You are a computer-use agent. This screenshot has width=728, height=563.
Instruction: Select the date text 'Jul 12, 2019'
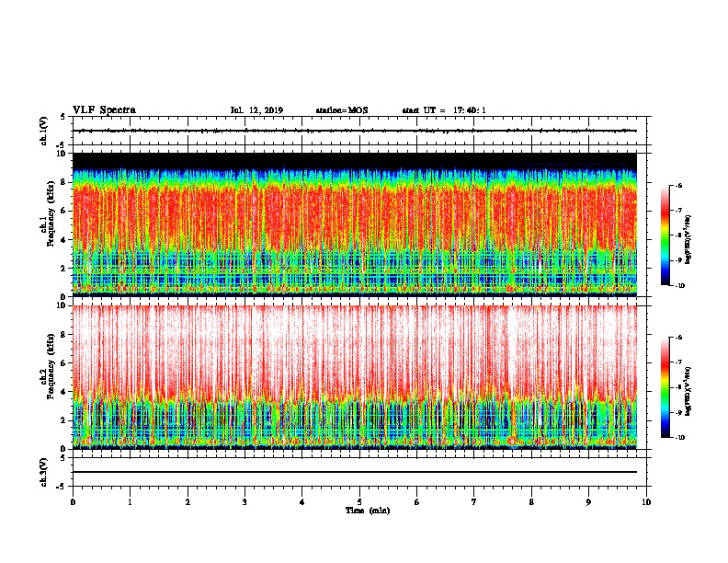[256, 110]
